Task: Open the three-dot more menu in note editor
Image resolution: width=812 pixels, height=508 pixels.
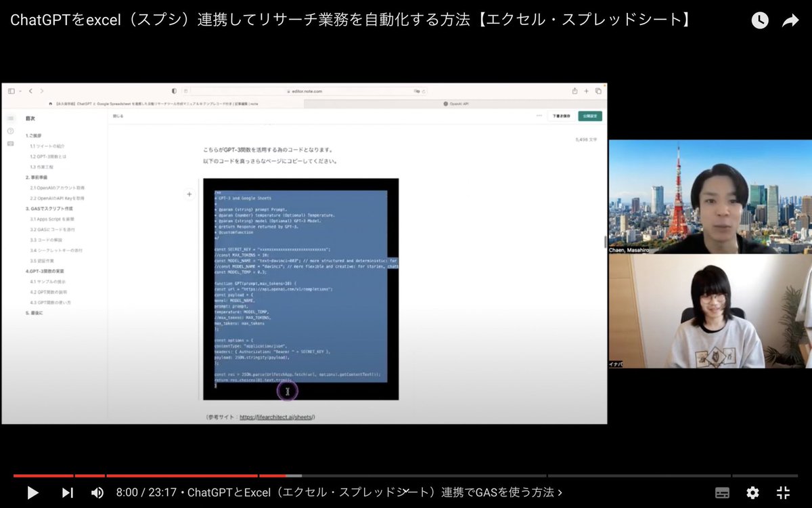Action: coord(539,116)
